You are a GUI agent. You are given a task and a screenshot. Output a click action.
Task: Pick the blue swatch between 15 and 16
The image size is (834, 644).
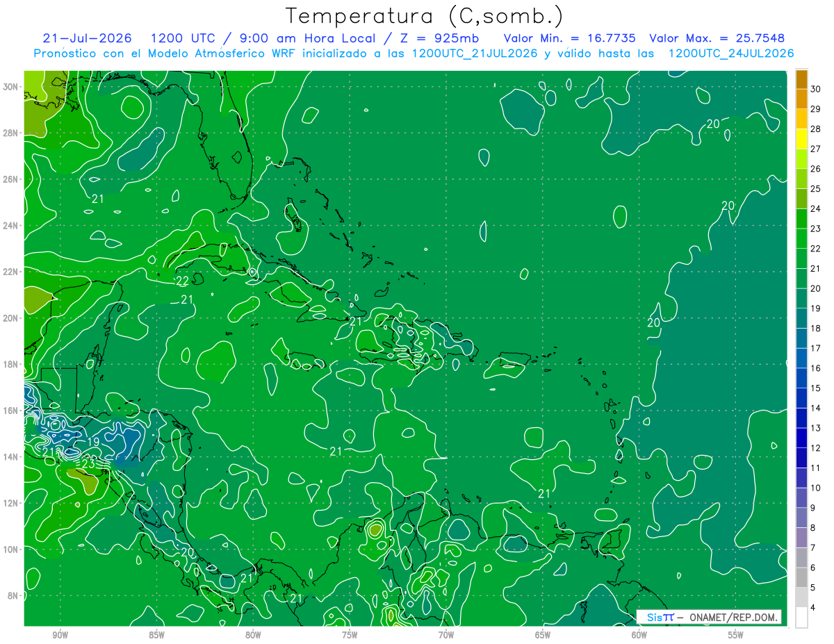click(x=801, y=378)
